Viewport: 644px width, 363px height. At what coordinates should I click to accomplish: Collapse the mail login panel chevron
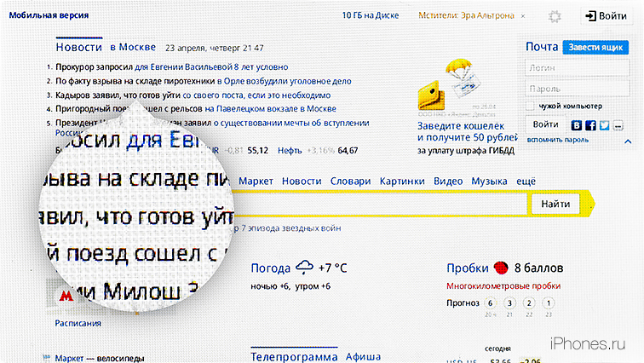(x=628, y=141)
